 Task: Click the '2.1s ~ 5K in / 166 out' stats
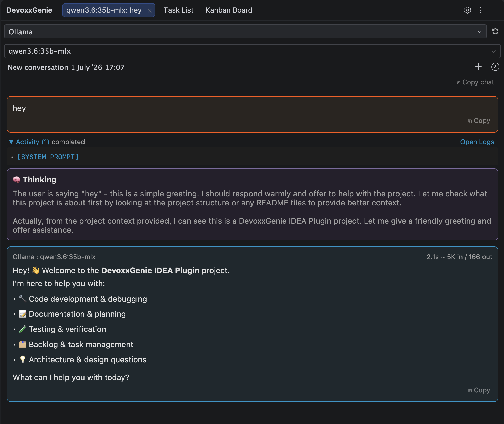click(459, 257)
